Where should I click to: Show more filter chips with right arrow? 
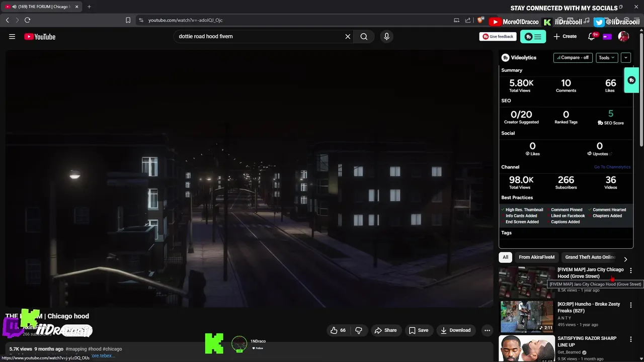[625, 259]
